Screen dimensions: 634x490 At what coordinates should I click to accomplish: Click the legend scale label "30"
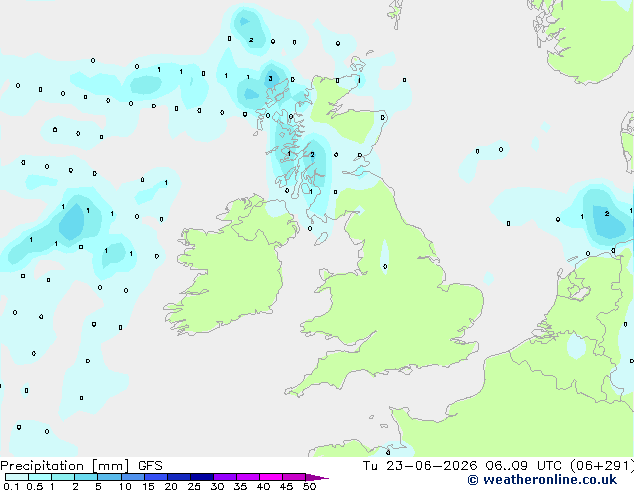(217, 486)
